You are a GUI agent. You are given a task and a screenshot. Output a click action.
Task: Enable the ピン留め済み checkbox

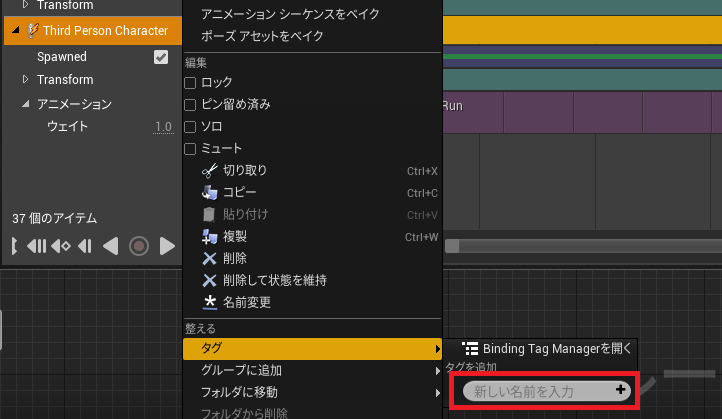(x=190, y=105)
